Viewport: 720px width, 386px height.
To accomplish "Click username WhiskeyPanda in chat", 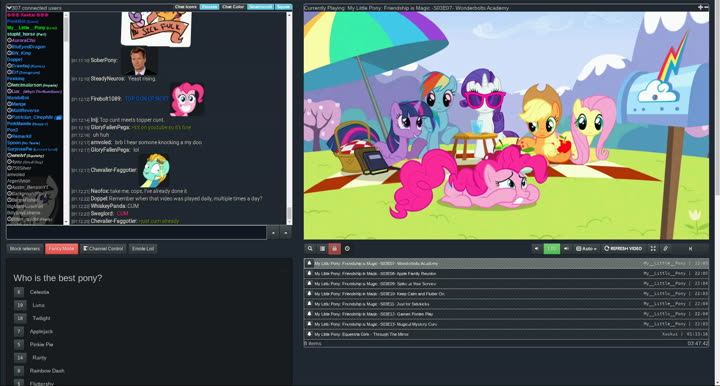I will pyautogui.click(x=108, y=206).
